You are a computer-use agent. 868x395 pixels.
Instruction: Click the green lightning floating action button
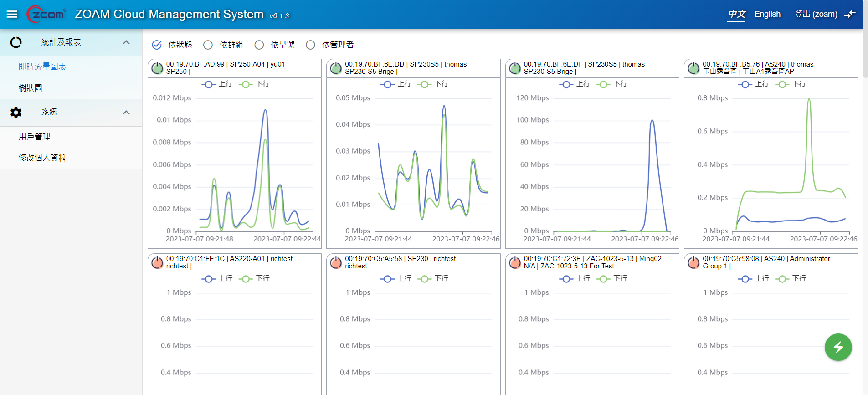838,347
